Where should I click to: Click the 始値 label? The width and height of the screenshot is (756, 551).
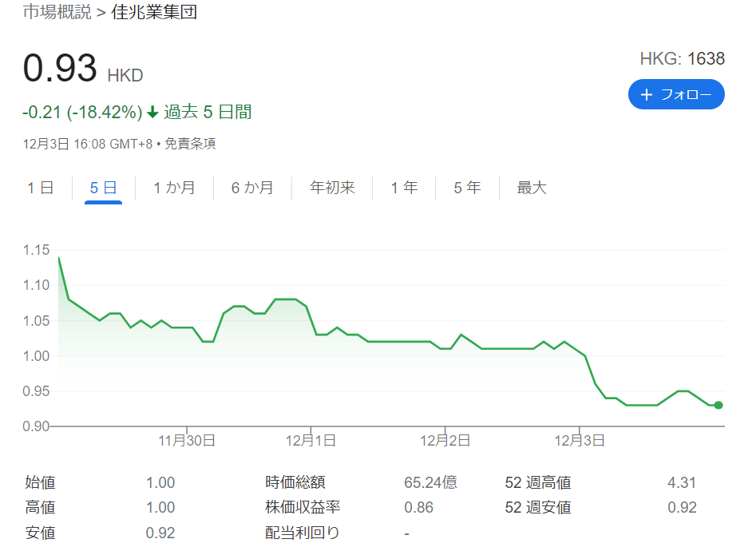tap(40, 482)
